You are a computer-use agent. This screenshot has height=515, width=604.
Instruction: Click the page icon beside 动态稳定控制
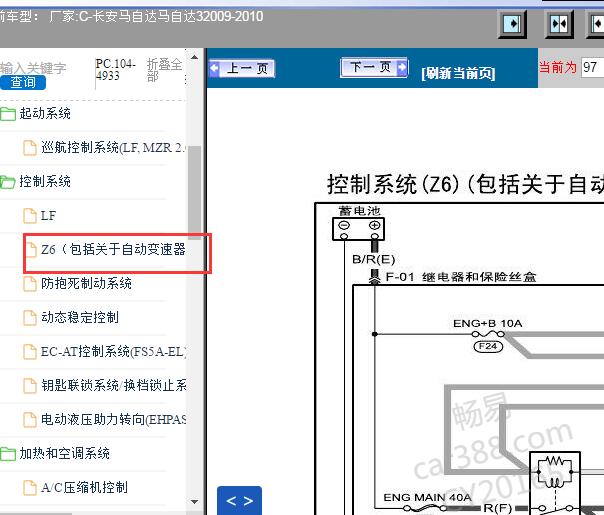point(30,318)
